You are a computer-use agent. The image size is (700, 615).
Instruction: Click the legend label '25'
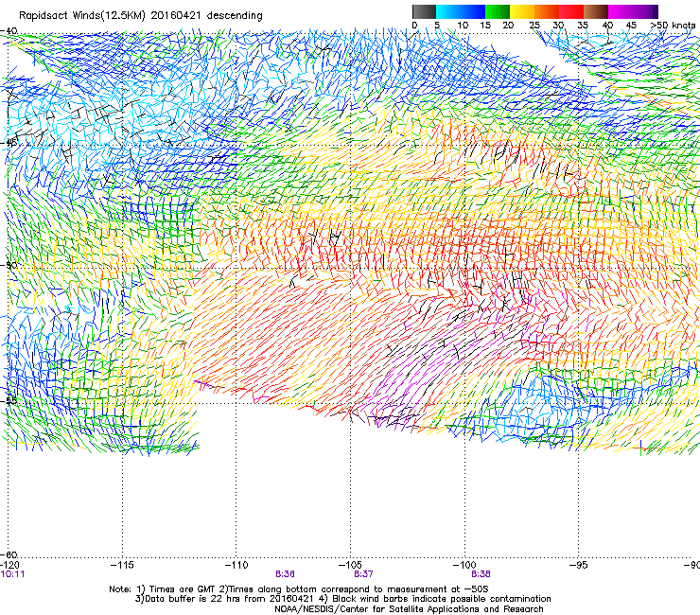534,26
